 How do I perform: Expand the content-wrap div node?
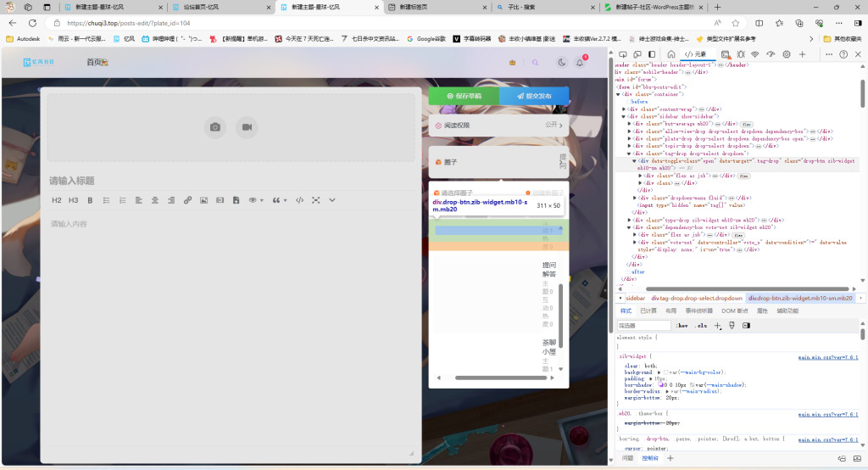625,109
